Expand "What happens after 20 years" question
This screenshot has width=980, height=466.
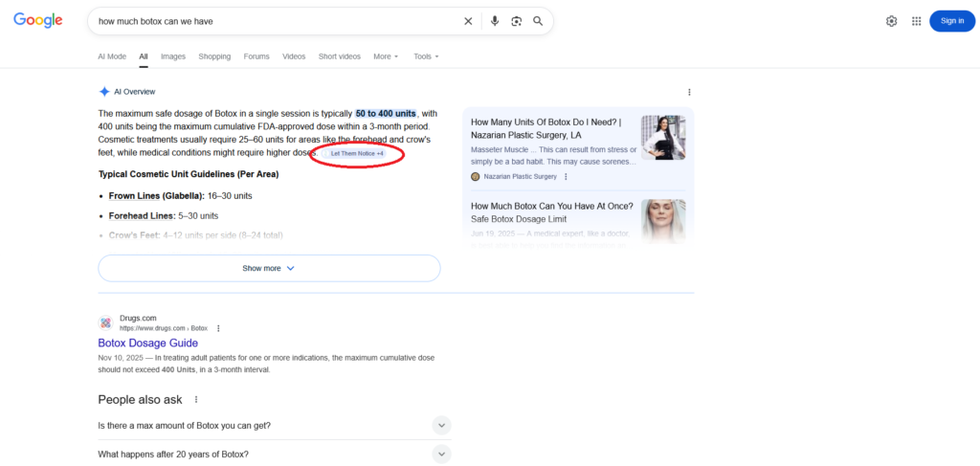coord(441,454)
